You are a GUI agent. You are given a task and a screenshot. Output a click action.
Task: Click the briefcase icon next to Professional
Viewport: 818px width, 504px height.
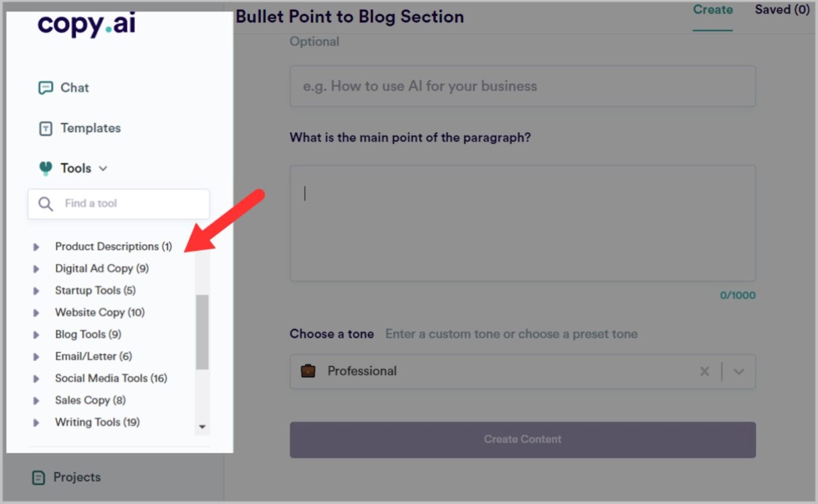click(x=308, y=371)
